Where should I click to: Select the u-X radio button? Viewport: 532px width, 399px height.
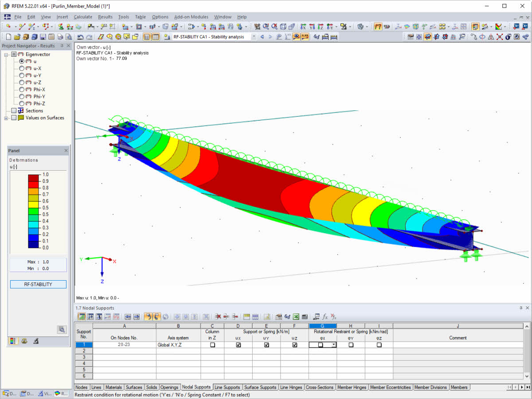pyautogui.click(x=22, y=68)
